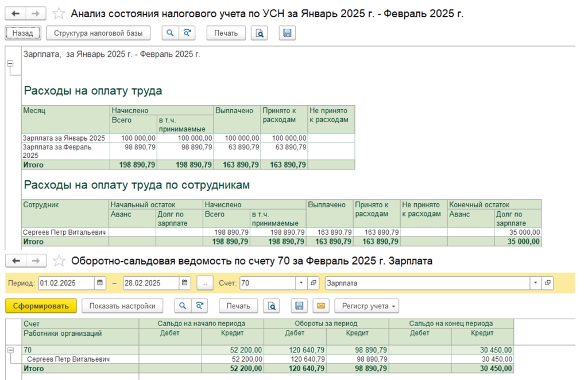The height and width of the screenshot is (380, 588).
Task: Click the start date field 01.02.2025
Action: (x=67, y=283)
